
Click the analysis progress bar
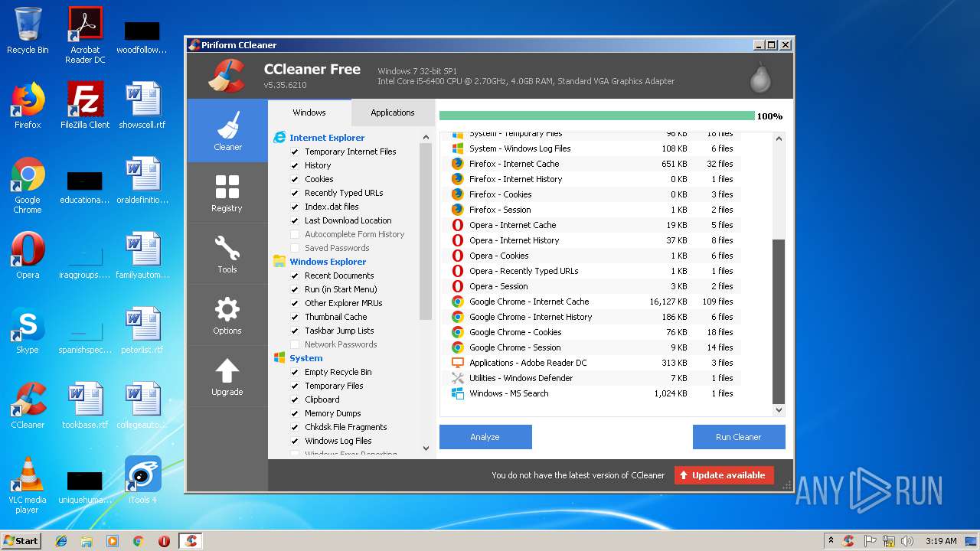point(597,116)
